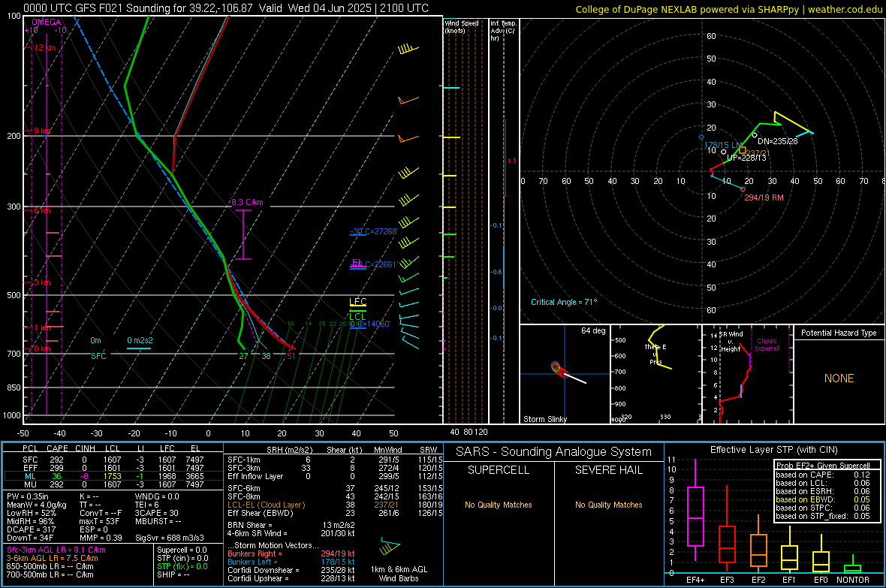Click the 'DCAPE = 317' value
Viewport: 886px width, 588px height.
tap(31, 529)
